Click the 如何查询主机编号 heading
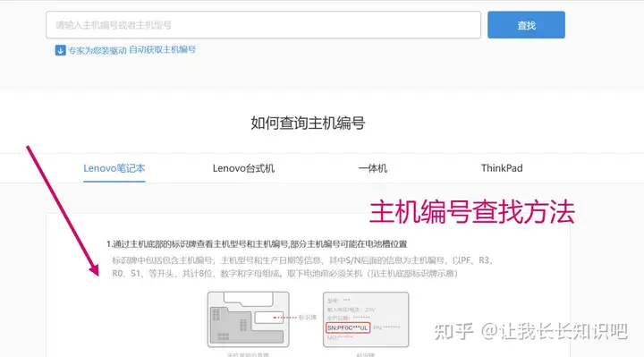The height and width of the screenshot is (357, 644). 308,123
